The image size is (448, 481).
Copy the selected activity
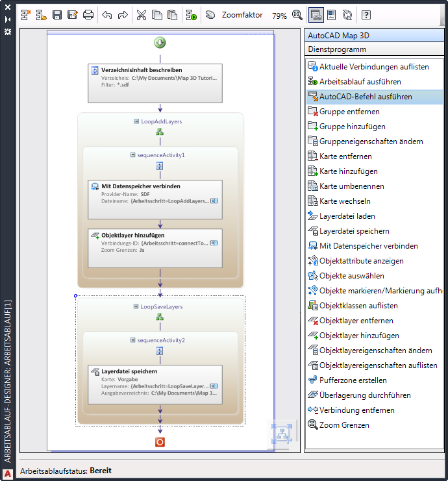[157, 15]
